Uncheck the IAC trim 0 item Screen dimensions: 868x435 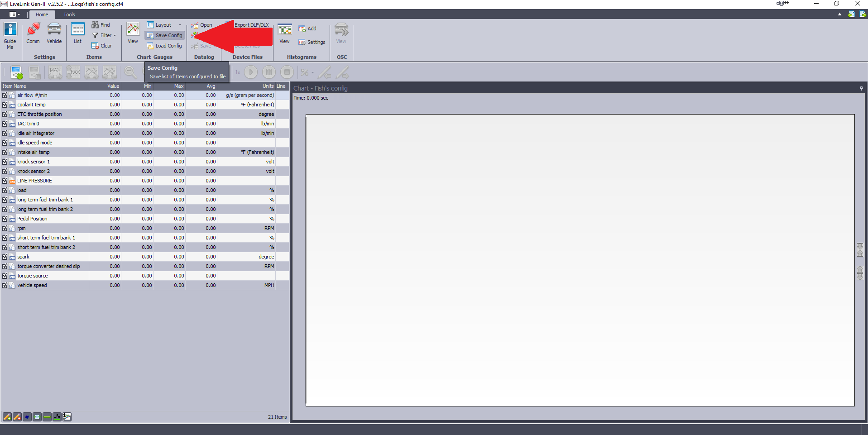coord(5,124)
